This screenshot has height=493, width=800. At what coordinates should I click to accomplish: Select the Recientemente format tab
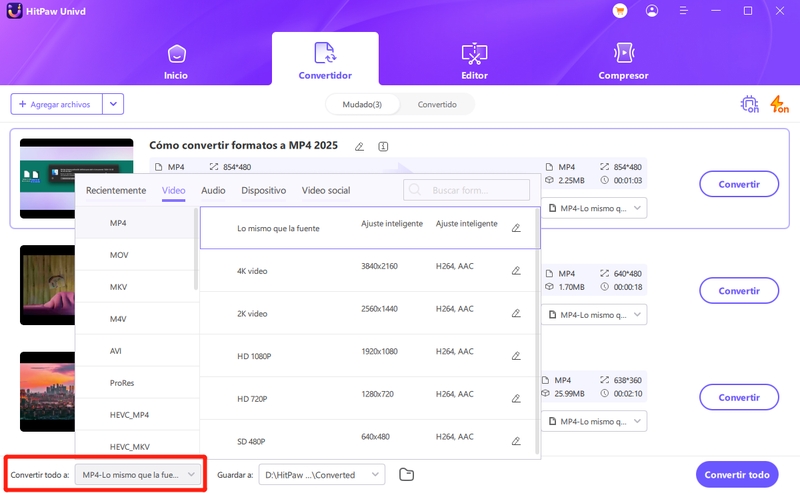point(116,190)
